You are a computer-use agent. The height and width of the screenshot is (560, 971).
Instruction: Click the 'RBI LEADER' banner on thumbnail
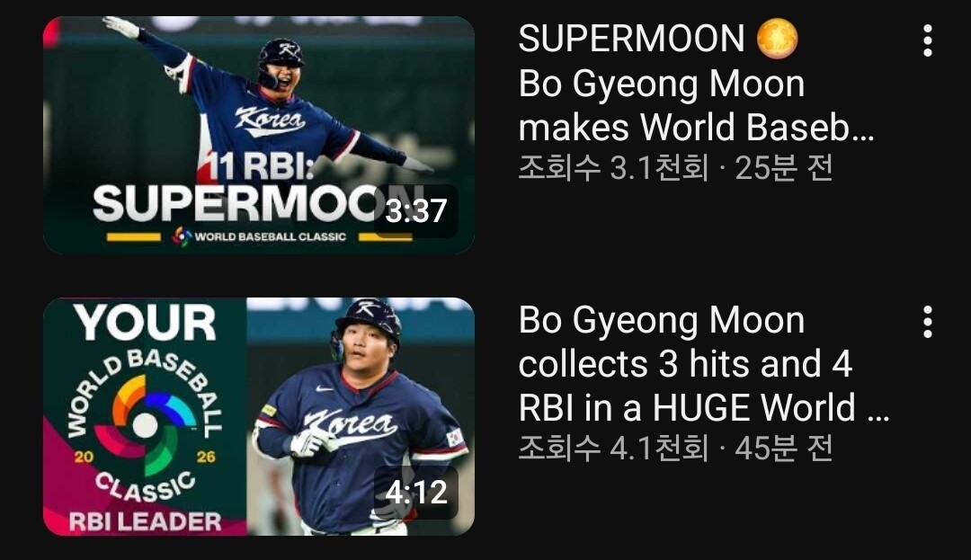click(x=145, y=521)
